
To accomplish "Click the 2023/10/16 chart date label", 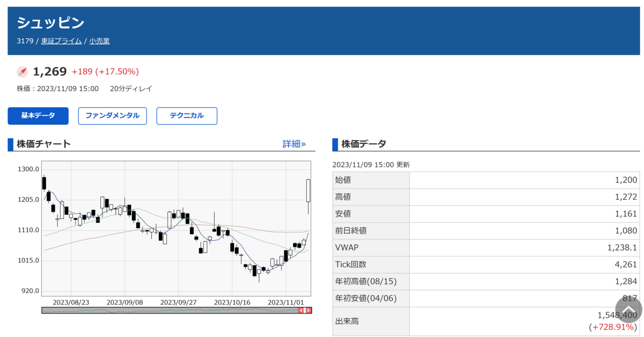I will [x=232, y=302].
